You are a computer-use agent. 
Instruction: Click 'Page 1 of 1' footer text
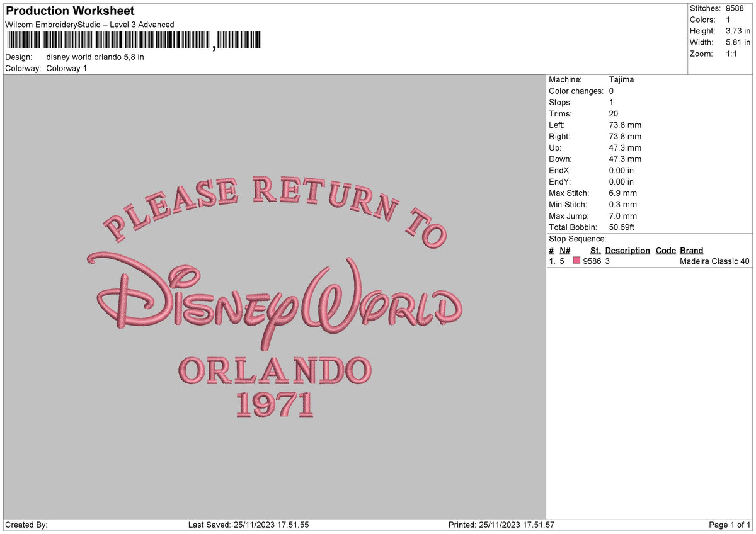coord(730,525)
